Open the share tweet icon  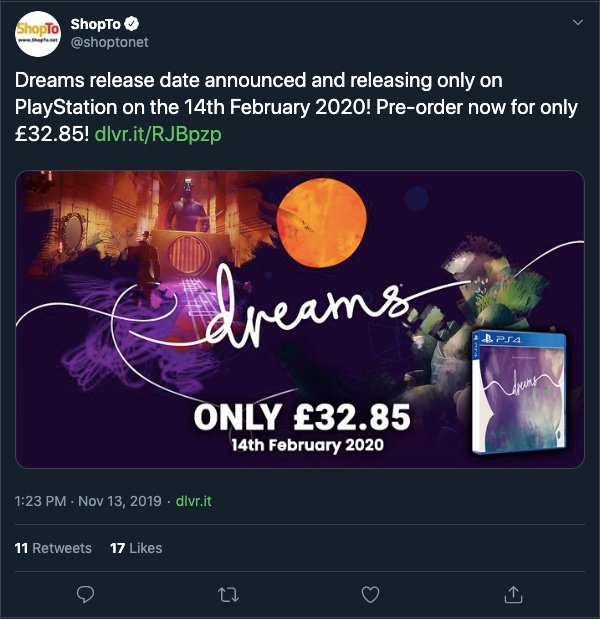tap(513, 594)
